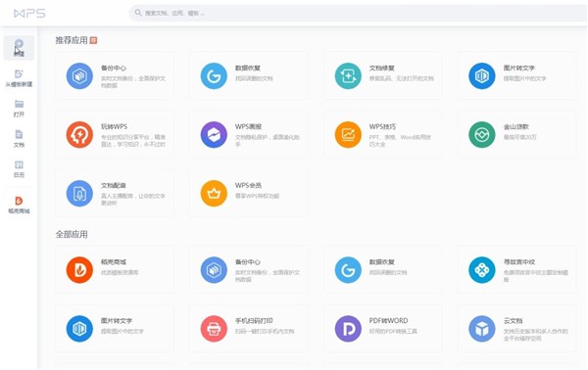The height and width of the screenshot is (370, 588).
Task: Launch the 文档配音 microphone app
Action: 115,193
